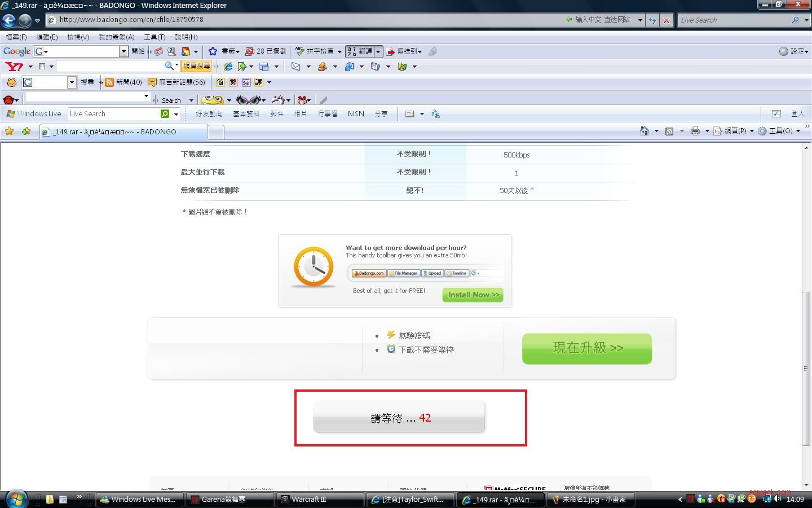Open Favorites Center star icon
This screenshot has width=812, height=508.
coord(9,132)
